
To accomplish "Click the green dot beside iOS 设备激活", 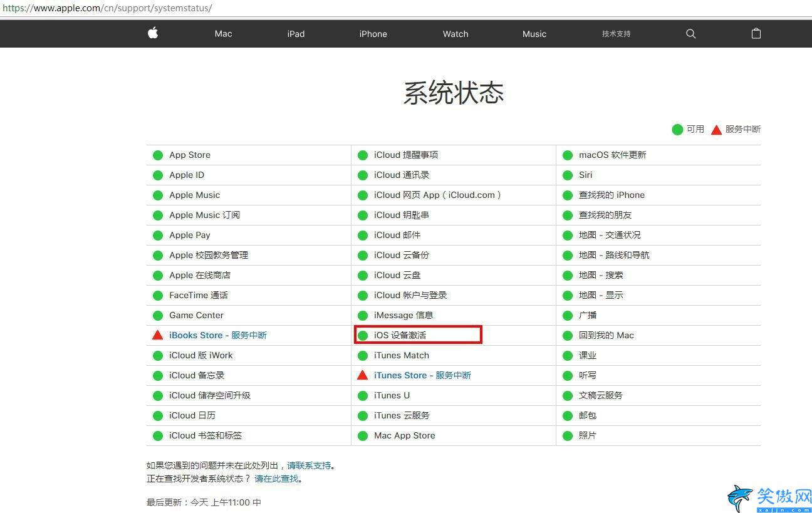I will point(362,335).
